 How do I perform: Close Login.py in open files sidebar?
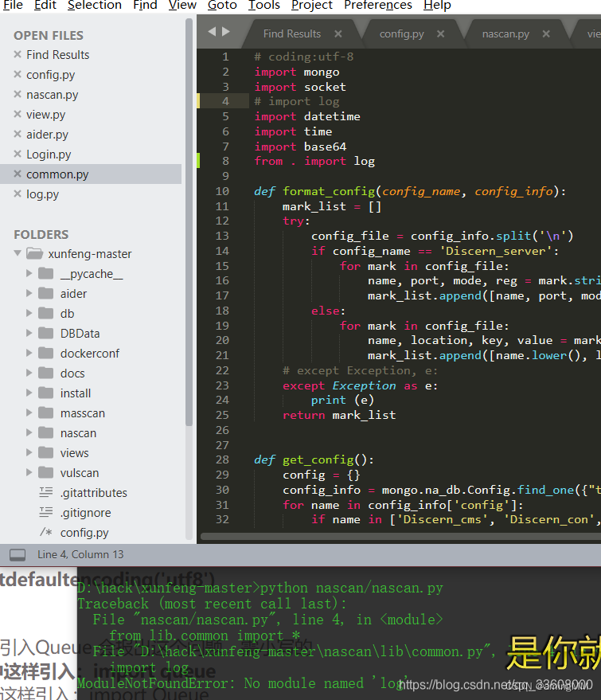[18, 154]
